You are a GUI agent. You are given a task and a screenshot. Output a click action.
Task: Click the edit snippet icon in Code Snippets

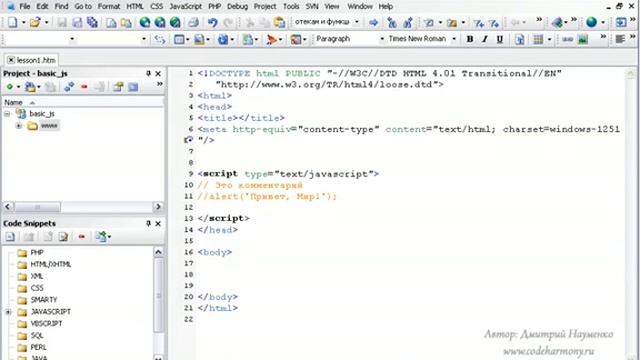tap(63, 236)
